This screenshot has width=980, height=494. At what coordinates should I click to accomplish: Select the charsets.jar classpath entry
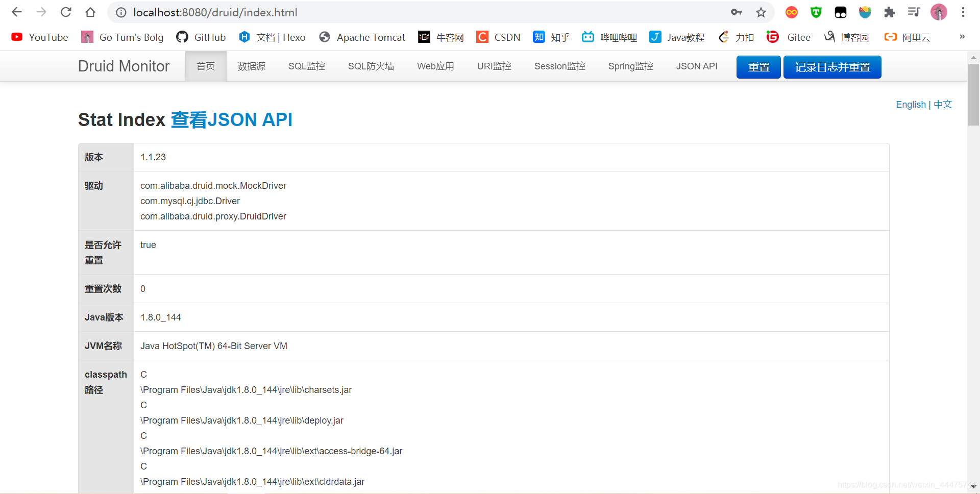tap(246, 390)
